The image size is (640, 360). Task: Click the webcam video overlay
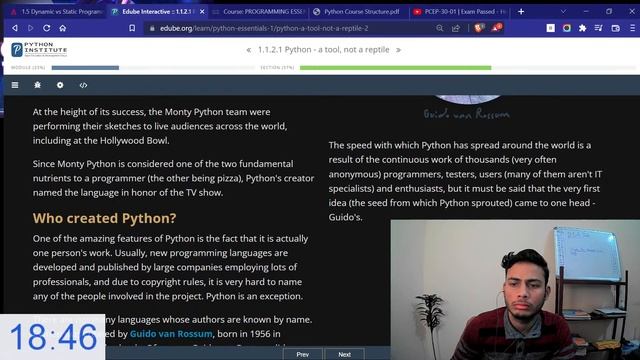[x=515, y=290]
